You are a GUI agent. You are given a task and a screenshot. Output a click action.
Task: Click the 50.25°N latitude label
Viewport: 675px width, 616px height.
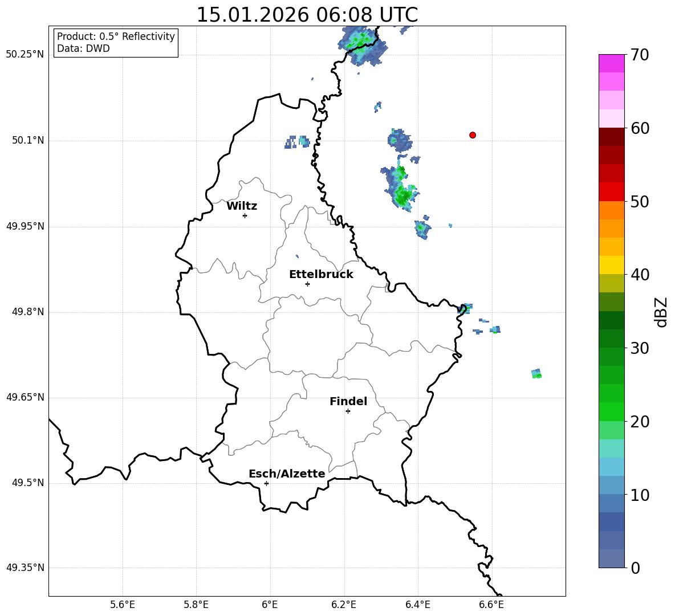tap(25, 55)
